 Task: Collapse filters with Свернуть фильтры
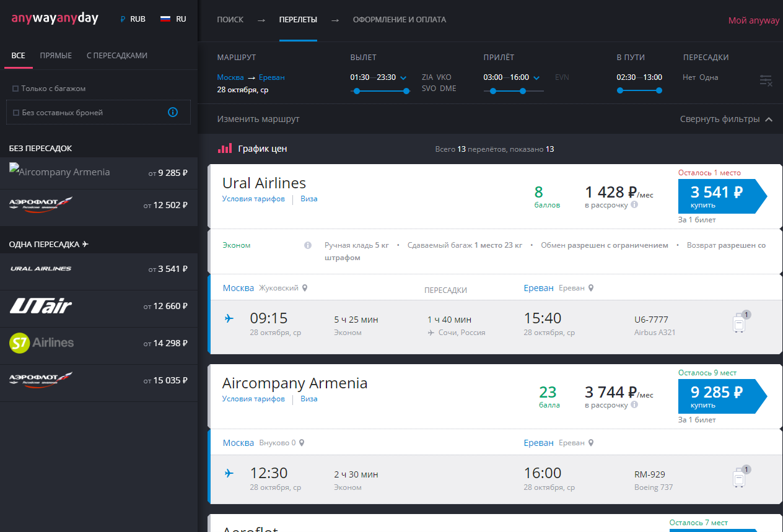[x=726, y=119]
